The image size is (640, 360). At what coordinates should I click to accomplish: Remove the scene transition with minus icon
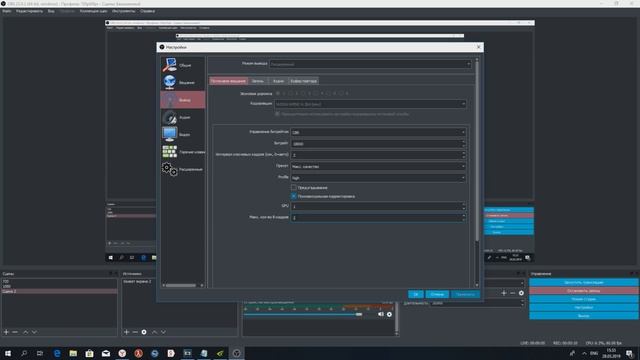(x=513, y=293)
